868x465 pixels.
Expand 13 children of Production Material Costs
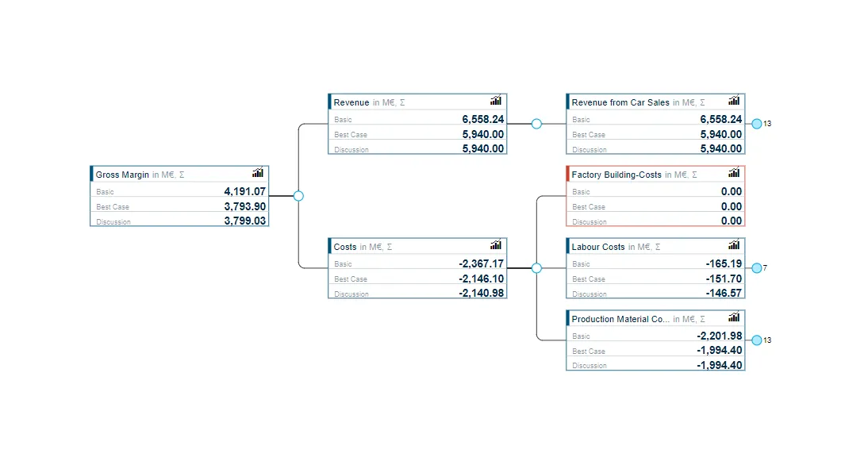[757, 340]
